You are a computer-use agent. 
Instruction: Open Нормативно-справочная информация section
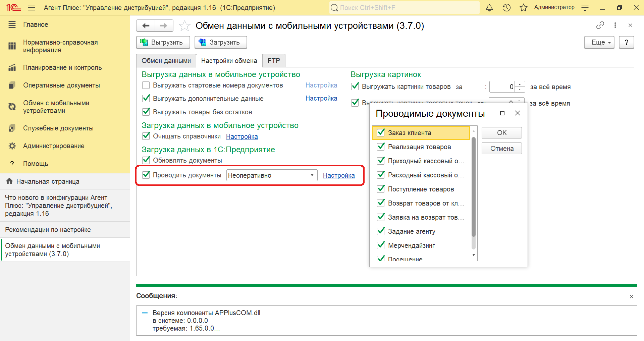point(65,46)
